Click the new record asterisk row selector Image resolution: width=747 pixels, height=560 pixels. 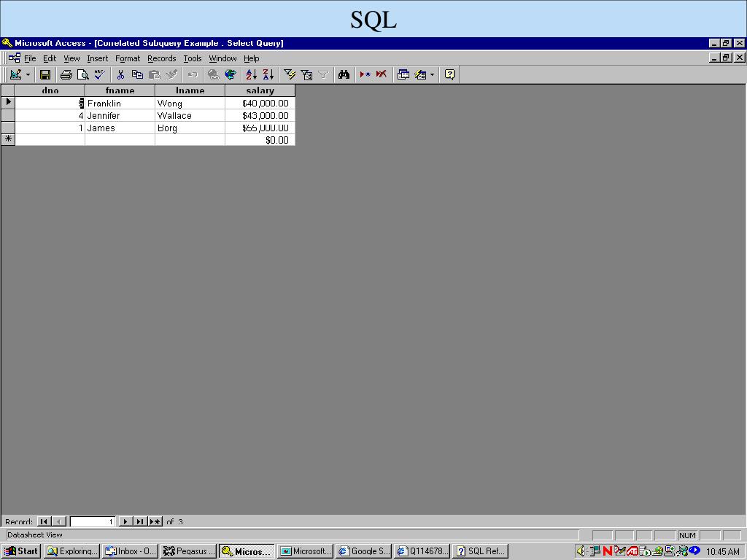click(8, 139)
